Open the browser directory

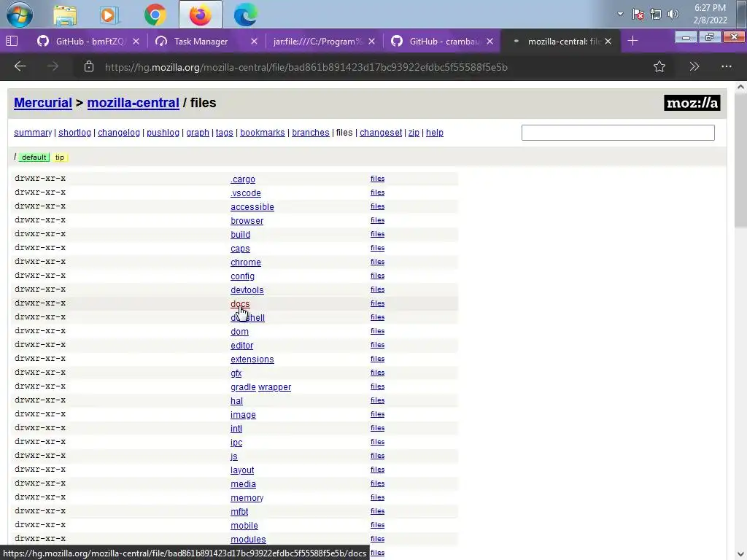(247, 221)
